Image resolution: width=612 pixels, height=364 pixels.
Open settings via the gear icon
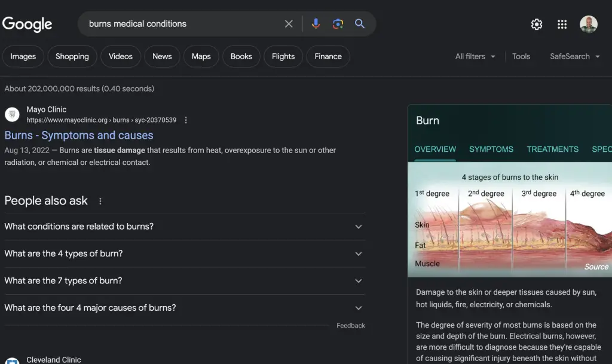pos(537,24)
